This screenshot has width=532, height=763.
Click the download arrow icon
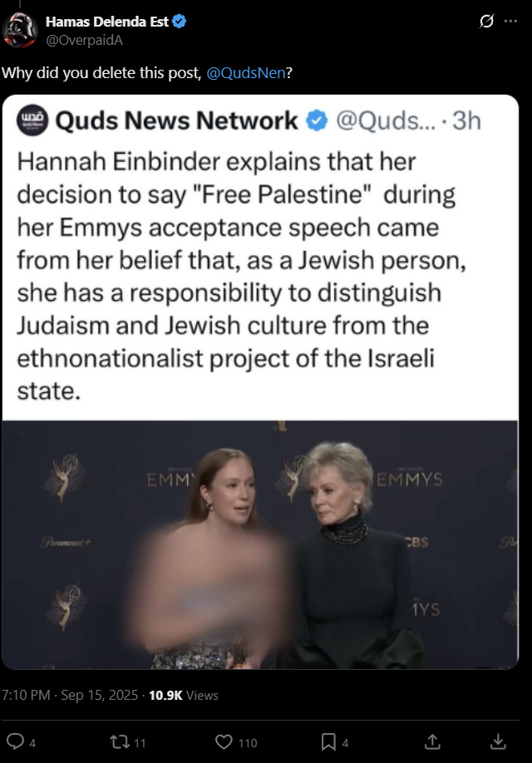tap(498, 741)
